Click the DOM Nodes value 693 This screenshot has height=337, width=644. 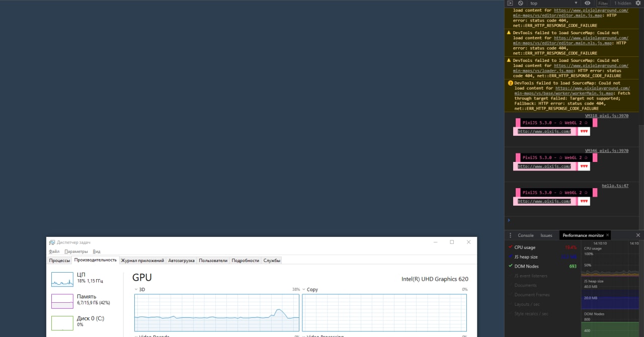pos(573,266)
